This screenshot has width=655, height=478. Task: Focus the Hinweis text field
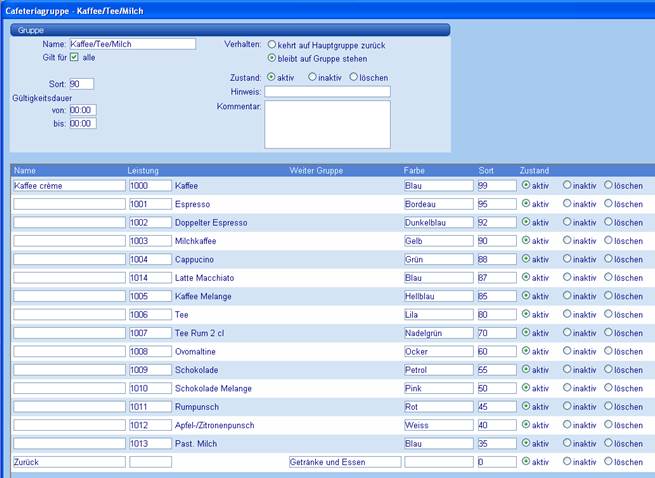pyautogui.click(x=327, y=92)
